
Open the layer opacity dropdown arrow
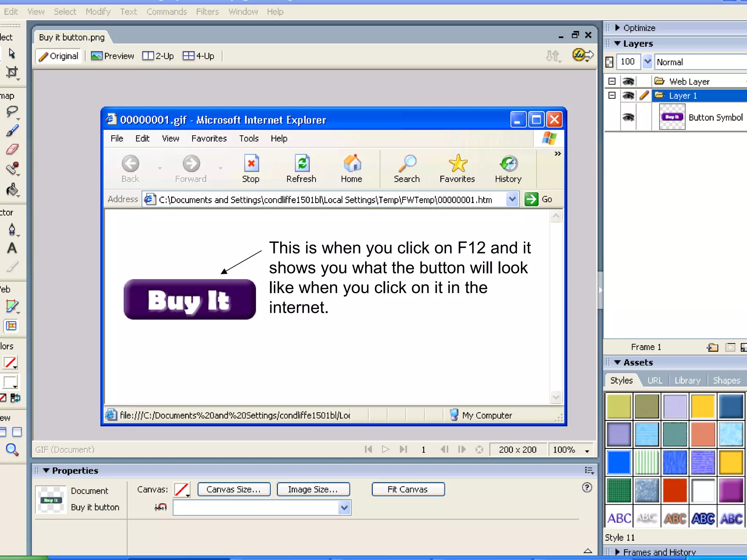coord(647,62)
